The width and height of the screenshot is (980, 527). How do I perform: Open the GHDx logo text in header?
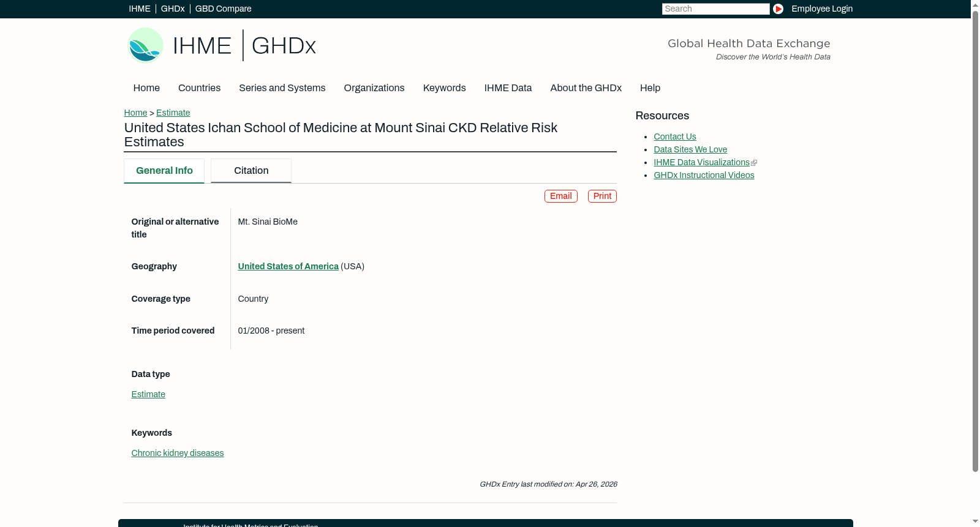(284, 46)
